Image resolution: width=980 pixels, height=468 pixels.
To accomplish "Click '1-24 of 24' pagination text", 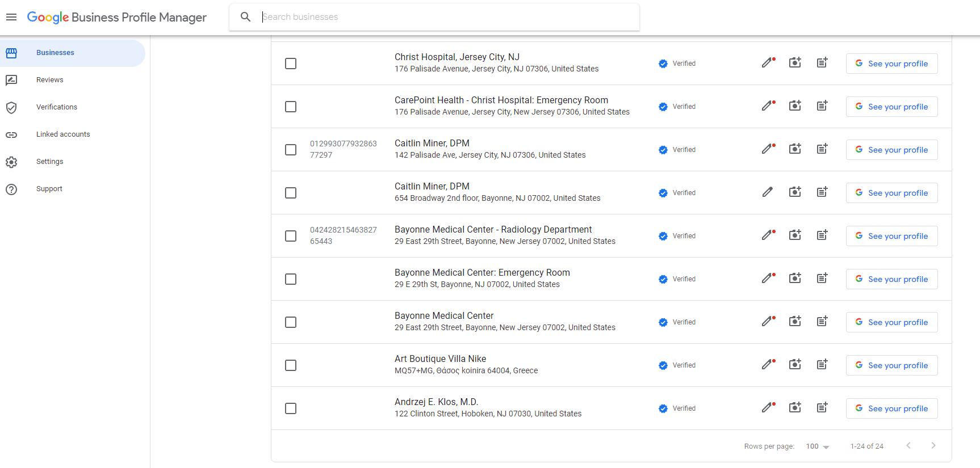I will coord(867,446).
